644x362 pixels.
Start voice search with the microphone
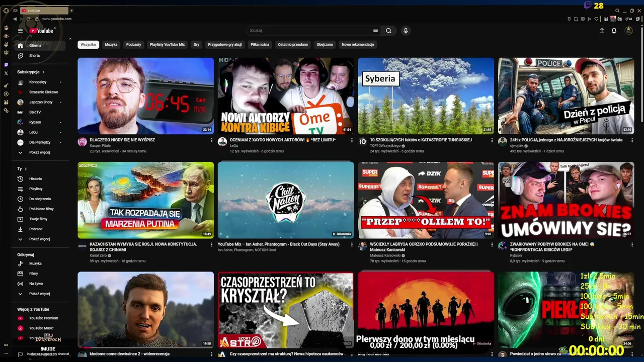pyautogui.click(x=406, y=31)
